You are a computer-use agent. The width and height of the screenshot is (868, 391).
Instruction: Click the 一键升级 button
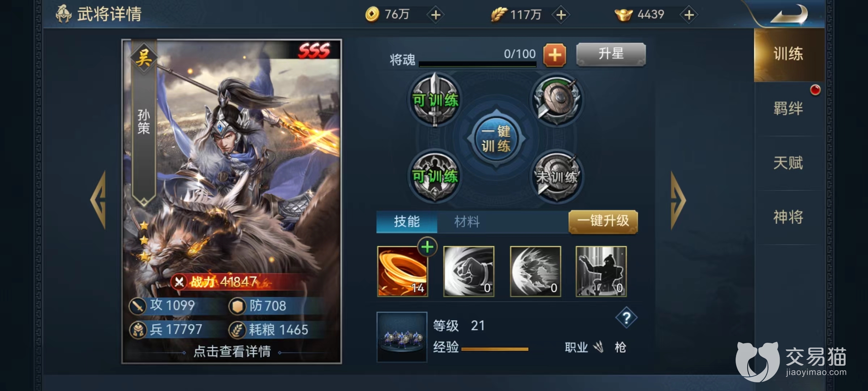(603, 221)
